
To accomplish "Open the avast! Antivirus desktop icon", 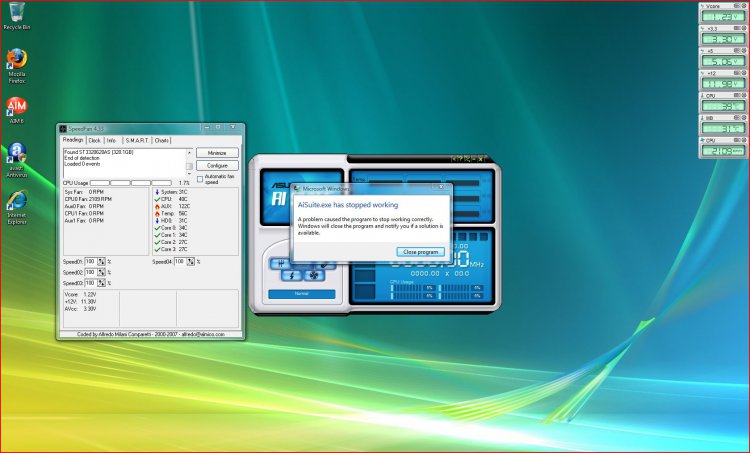I will [16, 159].
